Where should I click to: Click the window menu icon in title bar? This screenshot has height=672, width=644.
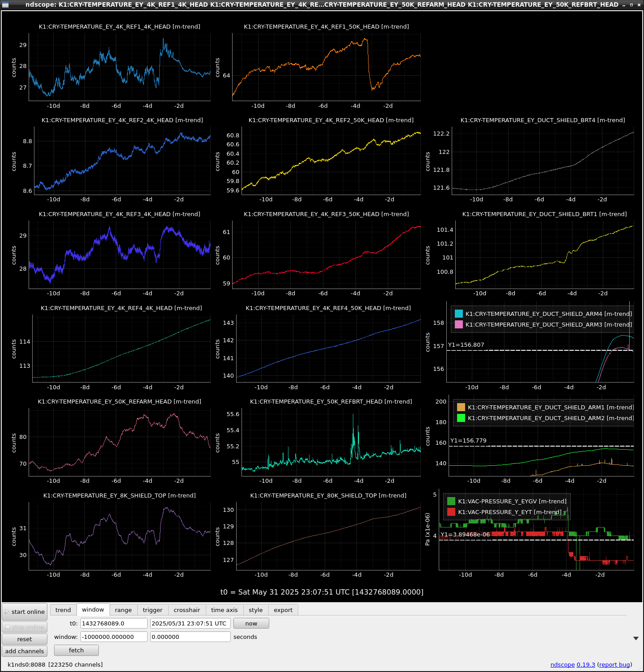click(x=5, y=5)
